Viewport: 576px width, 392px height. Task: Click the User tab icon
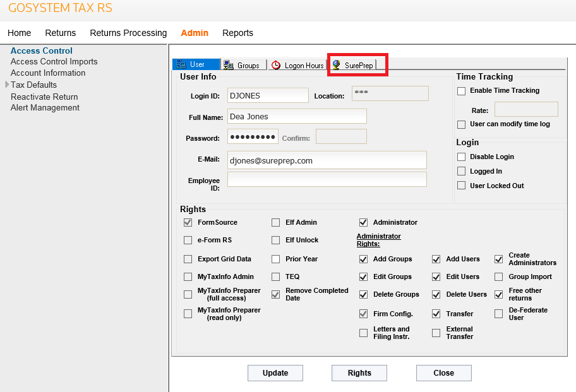click(181, 64)
